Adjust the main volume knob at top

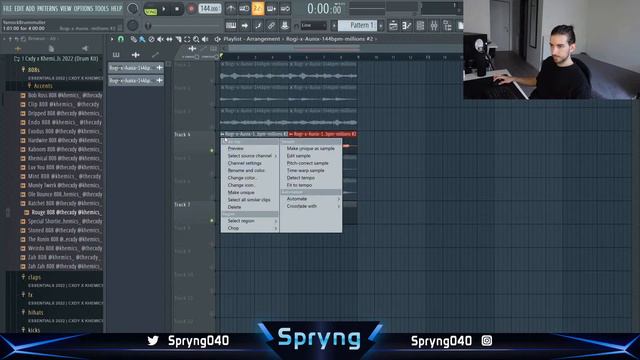[x=132, y=8]
